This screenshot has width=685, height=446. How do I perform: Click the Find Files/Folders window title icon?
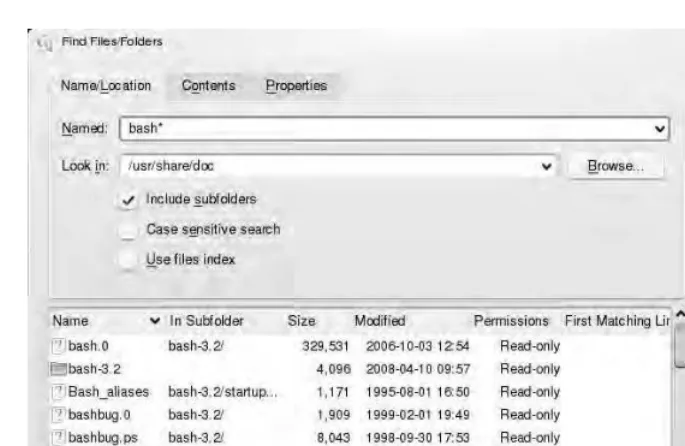[x=45, y=43]
